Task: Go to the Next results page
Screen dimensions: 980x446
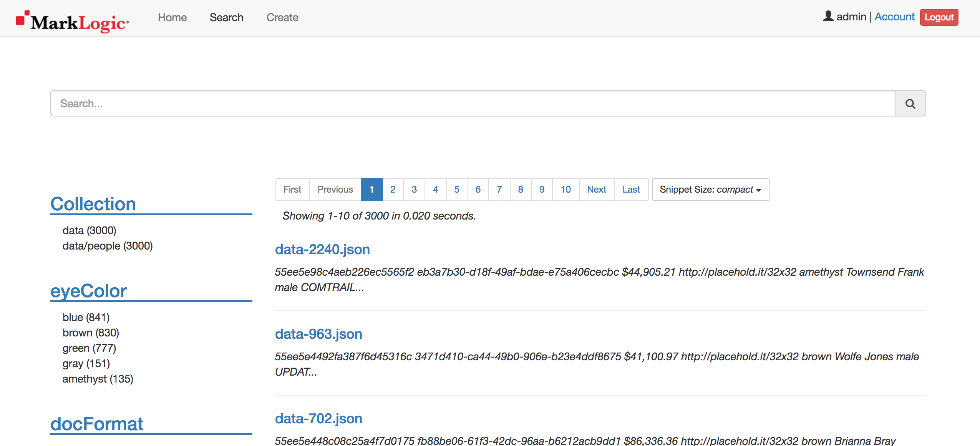Action: click(x=597, y=190)
